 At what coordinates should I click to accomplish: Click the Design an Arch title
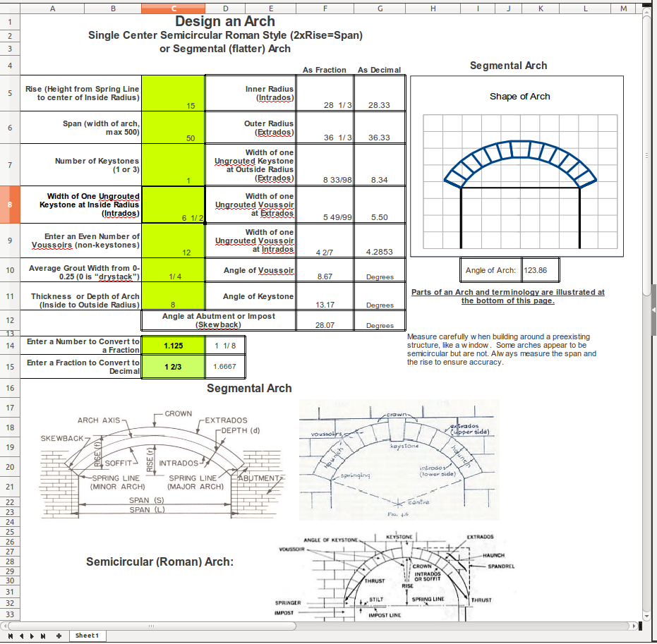(225, 21)
